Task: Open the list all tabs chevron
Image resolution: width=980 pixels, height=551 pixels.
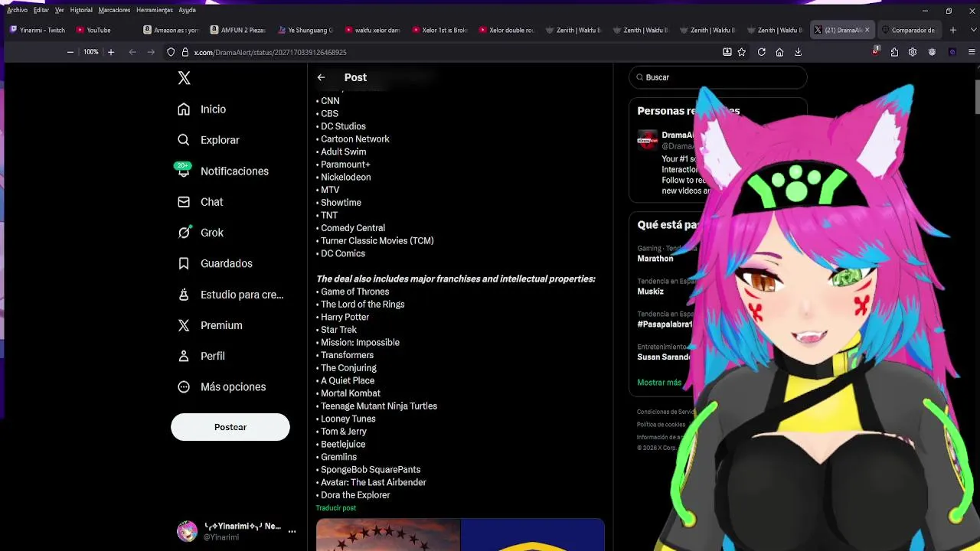Action: tap(972, 30)
